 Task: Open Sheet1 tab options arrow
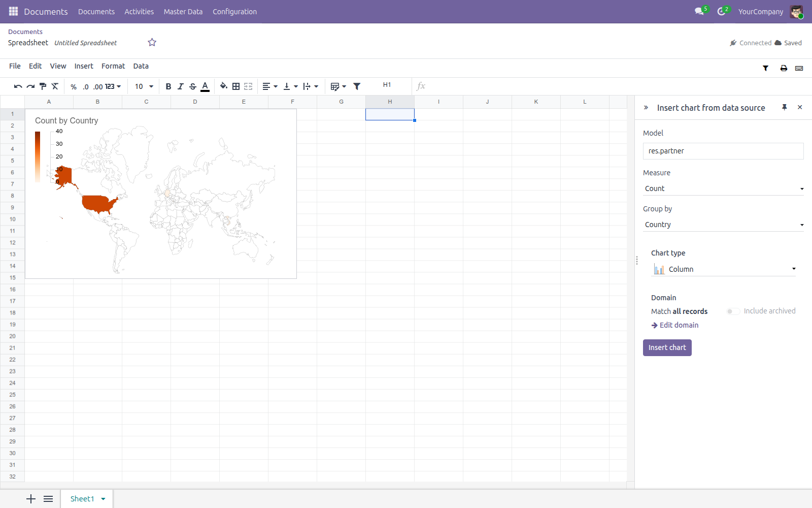tap(104, 499)
